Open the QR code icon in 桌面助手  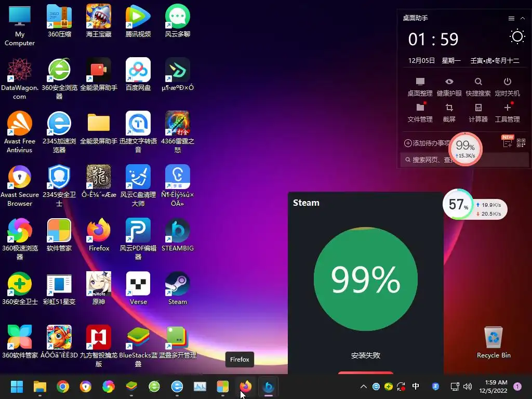point(521,143)
